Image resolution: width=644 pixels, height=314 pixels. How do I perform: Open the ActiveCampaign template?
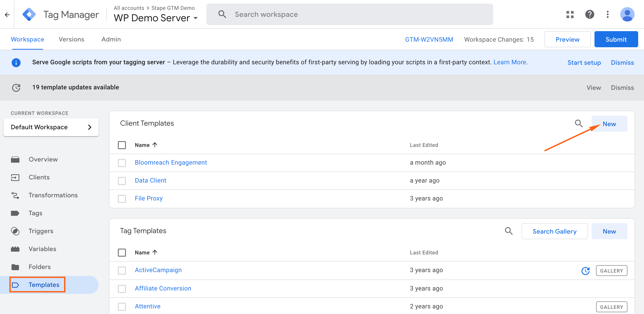158,270
